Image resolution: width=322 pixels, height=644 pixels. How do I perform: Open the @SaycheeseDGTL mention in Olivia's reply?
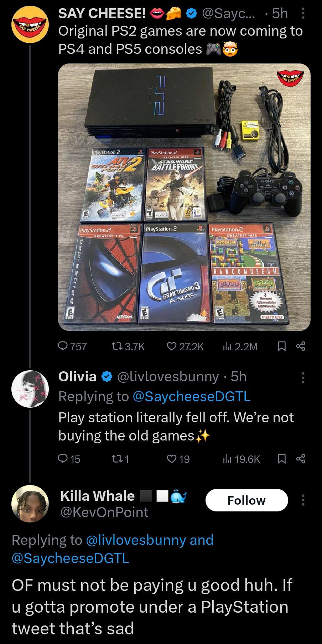pyautogui.click(x=191, y=396)
